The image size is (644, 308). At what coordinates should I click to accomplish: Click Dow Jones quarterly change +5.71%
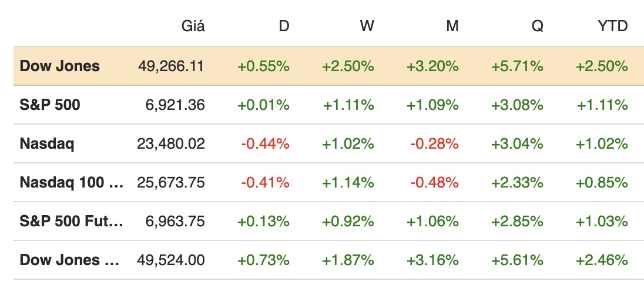[x=517, y=66]
